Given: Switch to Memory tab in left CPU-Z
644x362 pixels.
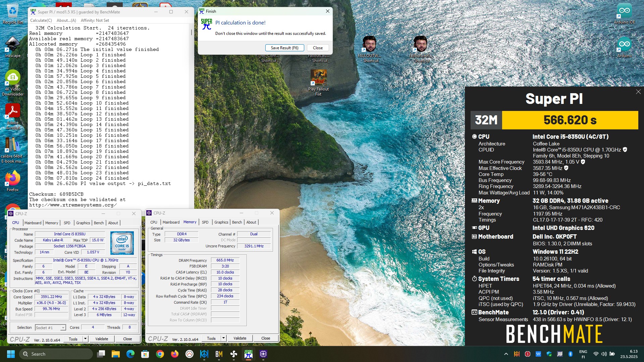Looking at the screenshot, I should tap(52, 223).
